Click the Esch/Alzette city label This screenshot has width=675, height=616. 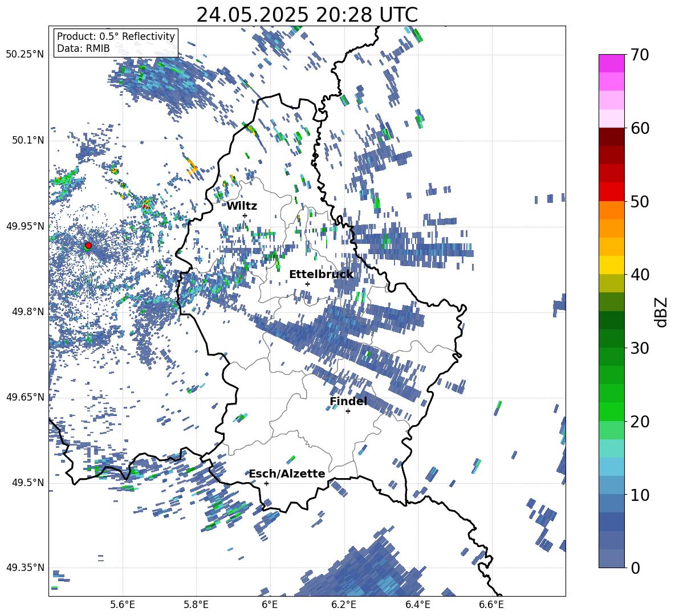pyautogui.click(x=287, y=474)
